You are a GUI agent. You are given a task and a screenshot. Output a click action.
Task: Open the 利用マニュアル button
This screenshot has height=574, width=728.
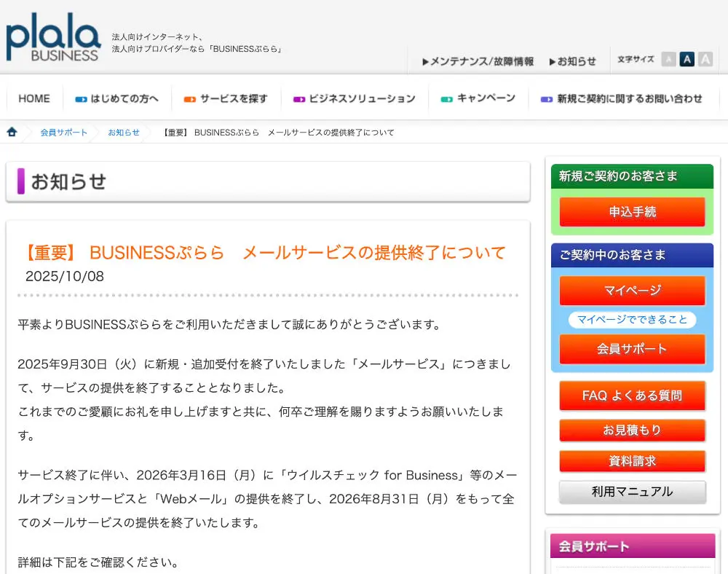click(632, 492)
